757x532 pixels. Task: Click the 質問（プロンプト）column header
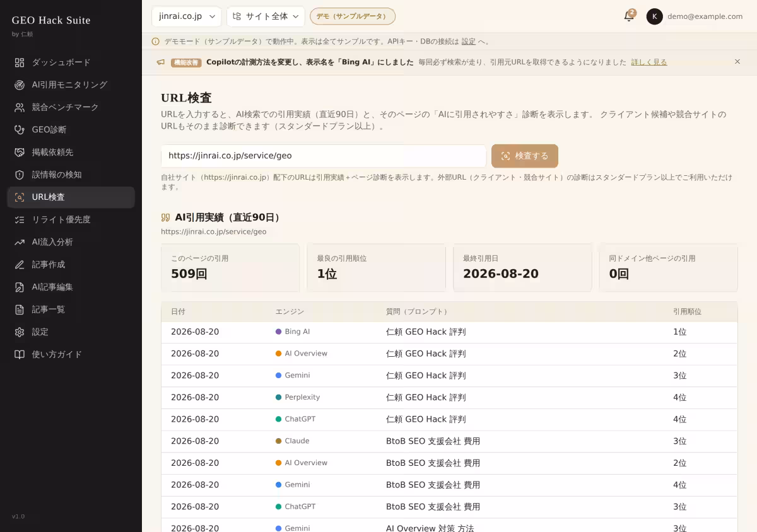coord(416,311)
